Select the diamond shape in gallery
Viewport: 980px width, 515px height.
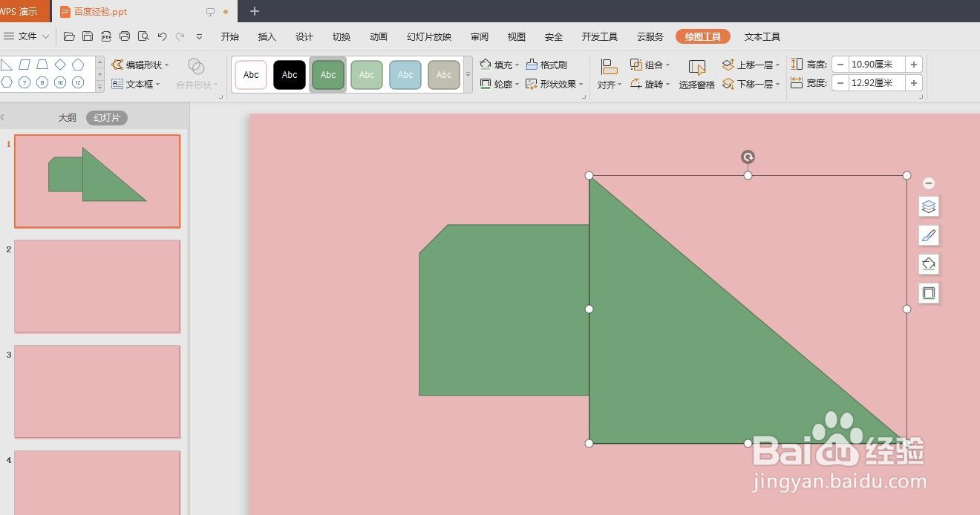(x=60, y=65)
